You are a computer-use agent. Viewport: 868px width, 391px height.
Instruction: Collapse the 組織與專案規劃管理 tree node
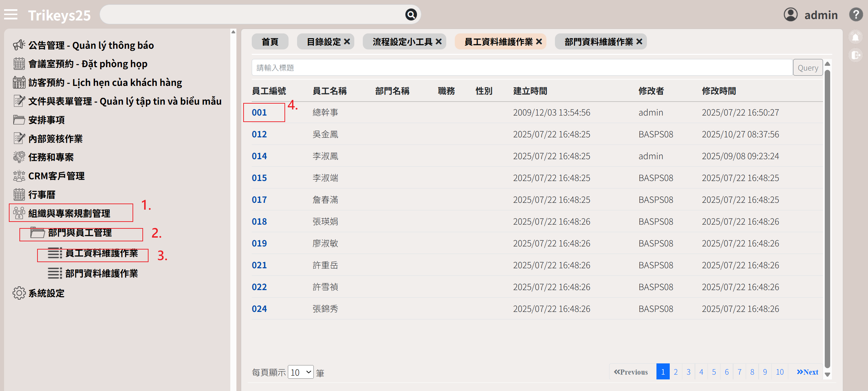coord(69,213)
